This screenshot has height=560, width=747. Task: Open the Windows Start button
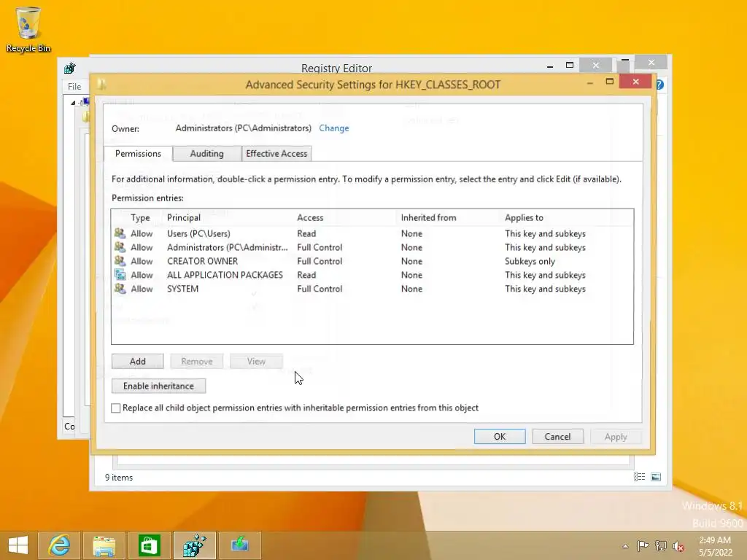point(18,545)
